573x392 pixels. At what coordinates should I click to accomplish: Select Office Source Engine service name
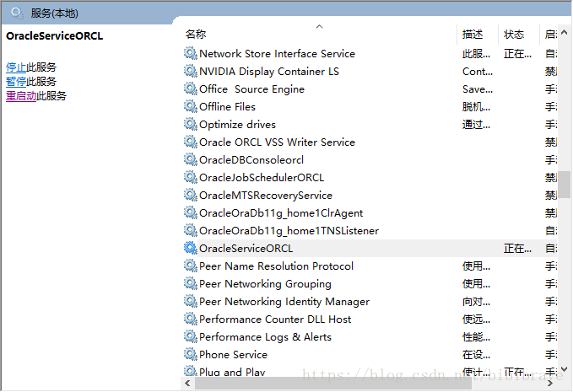coord(251,89)
